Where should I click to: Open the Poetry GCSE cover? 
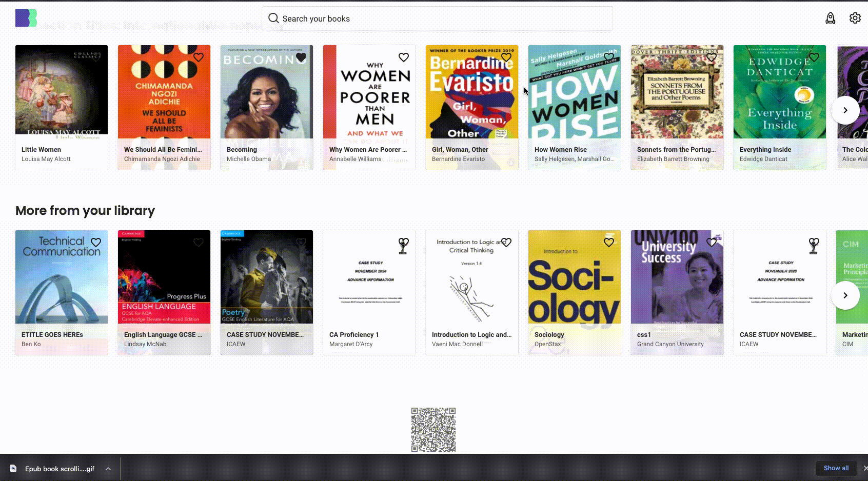(x=267, y=277)
